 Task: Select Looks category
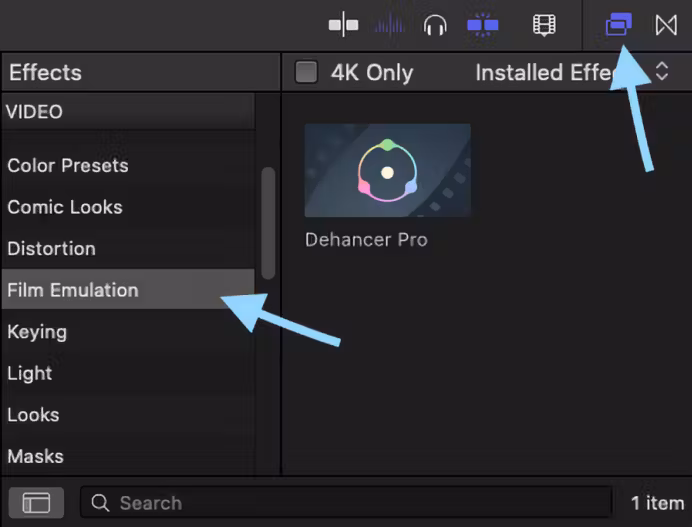[x=128, y=415]
